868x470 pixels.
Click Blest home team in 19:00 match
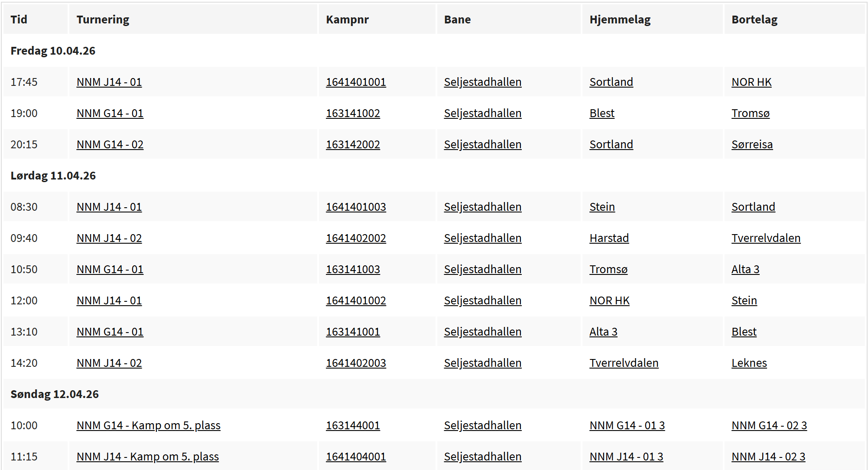pos(601,113)
